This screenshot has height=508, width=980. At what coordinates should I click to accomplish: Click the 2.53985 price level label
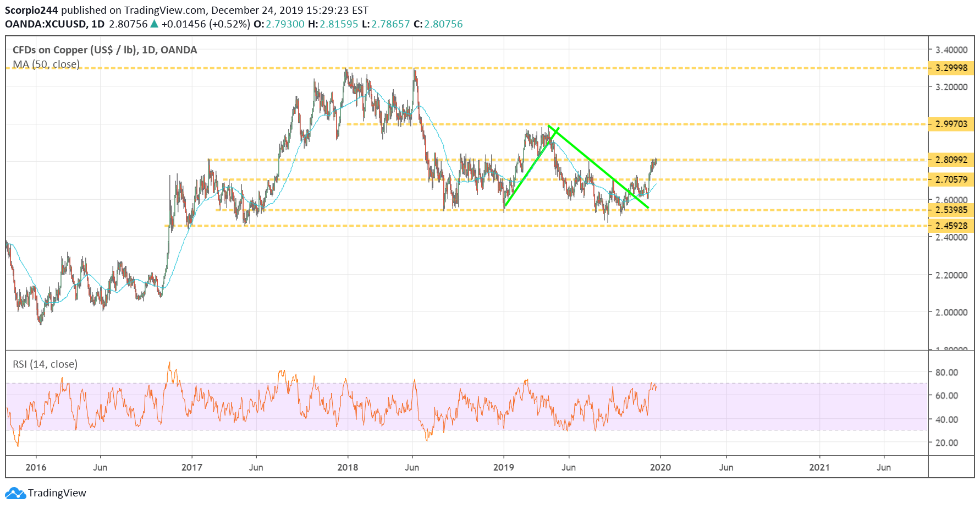(x=951, y=210)
